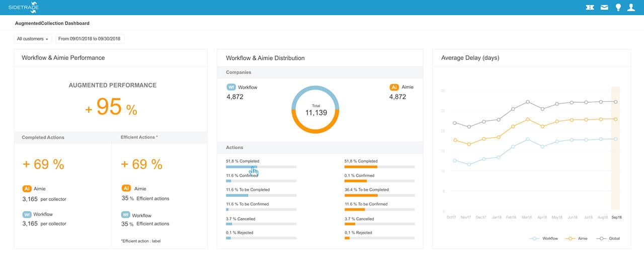644x280 pixels.
Task: Click Workflow & Aimie Distribution panel title
Action: coord(265,58)
